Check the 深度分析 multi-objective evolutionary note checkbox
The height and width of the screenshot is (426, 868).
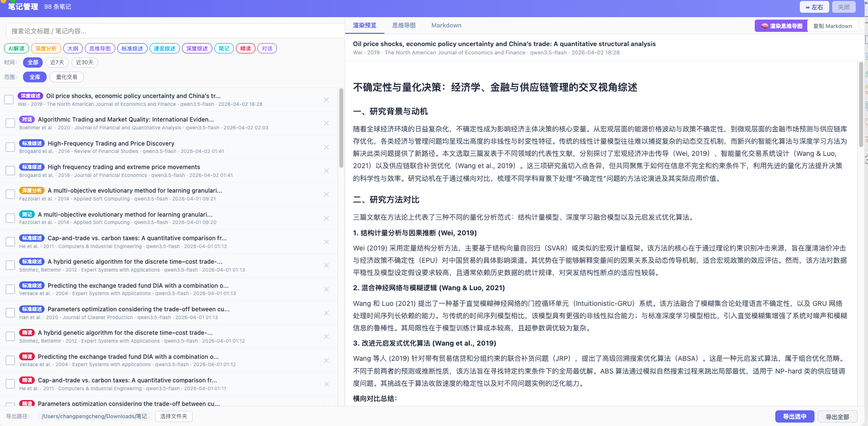[x=10, y=194]
